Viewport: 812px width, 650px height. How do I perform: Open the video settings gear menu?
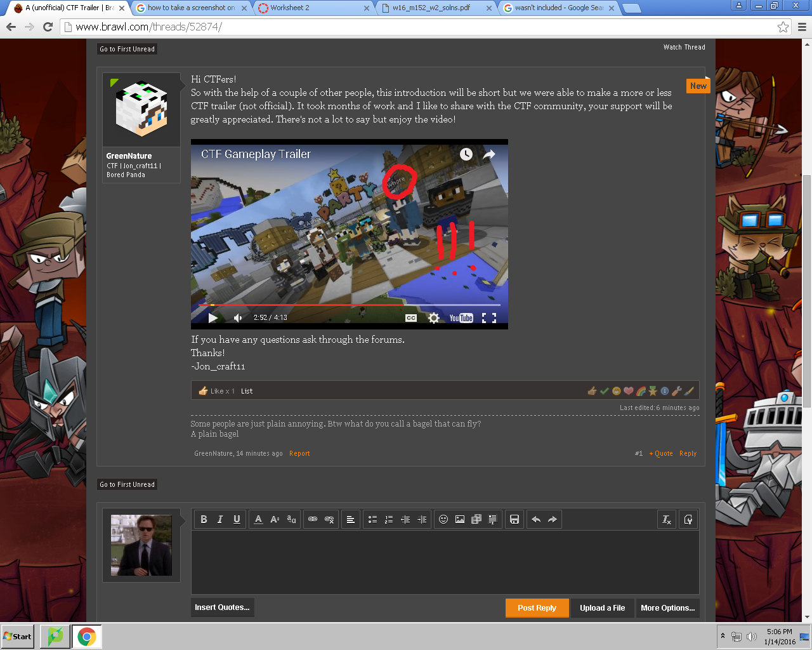pos(434,318)
